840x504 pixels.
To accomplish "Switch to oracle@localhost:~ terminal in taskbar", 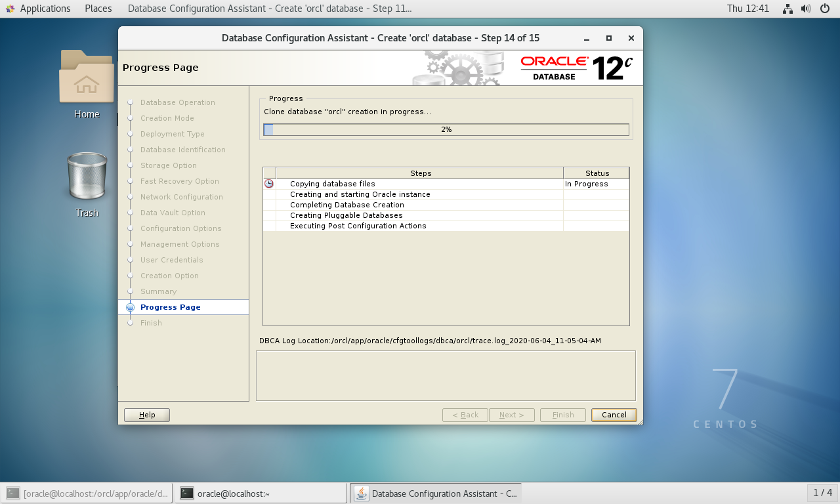I will (x=261, y=493).
